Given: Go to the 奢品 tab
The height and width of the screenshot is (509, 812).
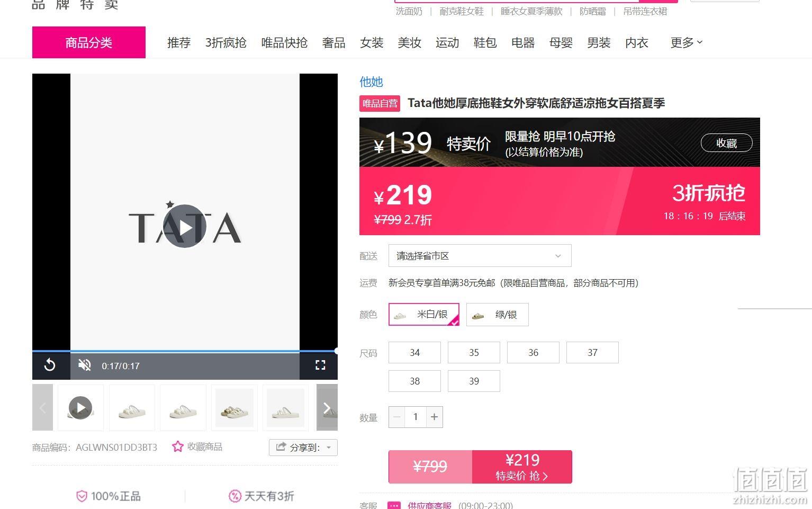Looking at the screenshot, I should [x=333, y=42].
